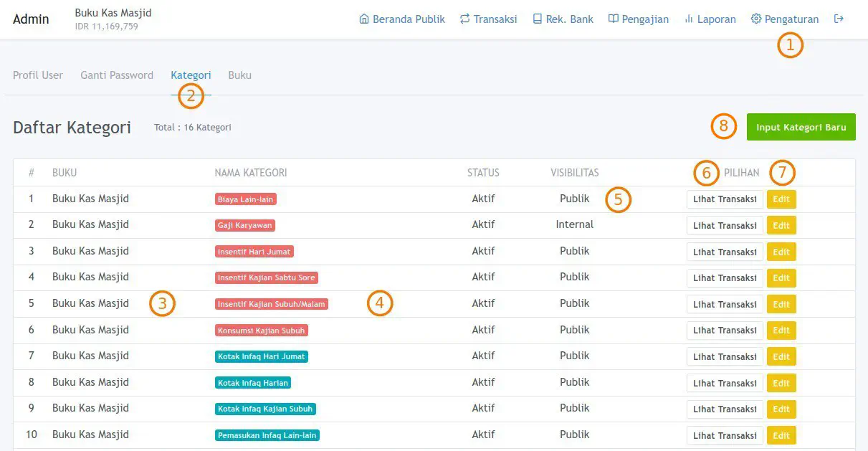Open the Ganti Password tab
This screenshot has height=451, width=868.
pyautogui.click(x=117, y=75)
